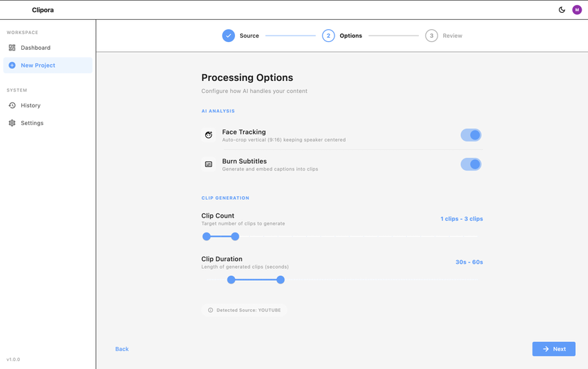Select step 2 Options indicator

tap(328, 36)
